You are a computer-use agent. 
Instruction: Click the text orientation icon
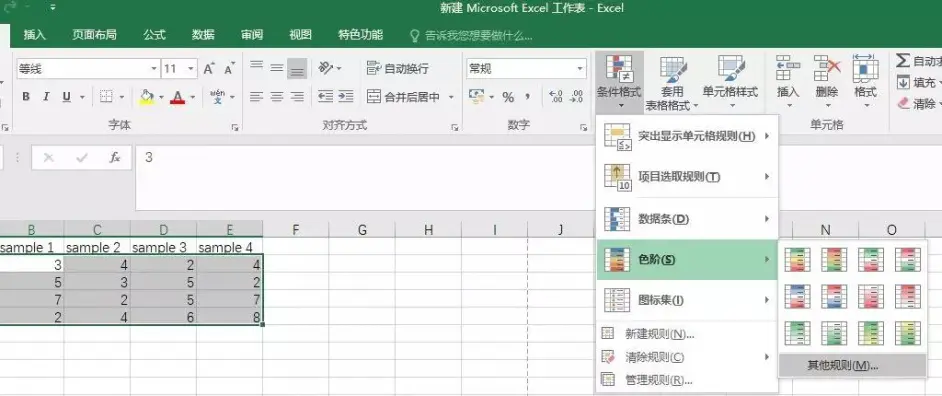tap(326, 69)
